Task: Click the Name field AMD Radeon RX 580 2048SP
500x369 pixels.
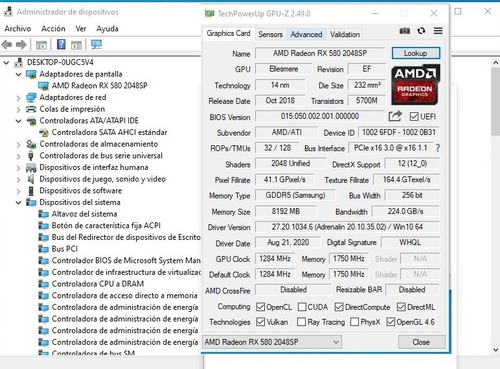Action: pyautogui.click(x=320, y=53)
